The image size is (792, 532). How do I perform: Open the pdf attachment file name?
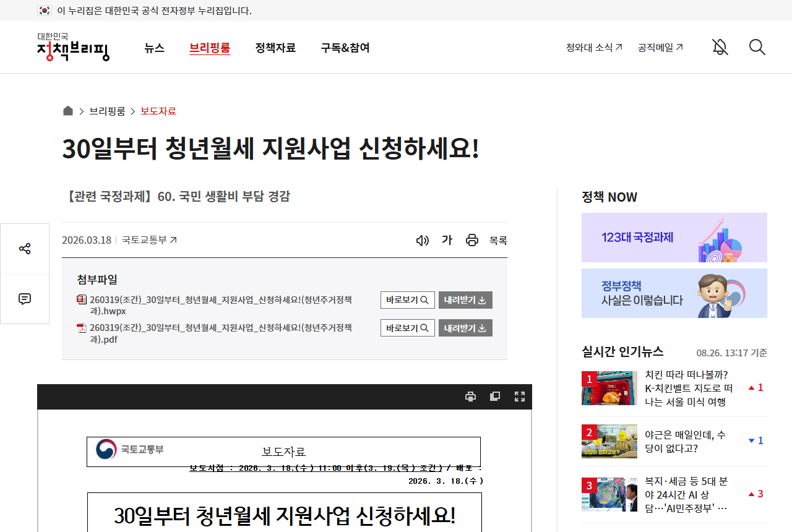click(221, 333)
